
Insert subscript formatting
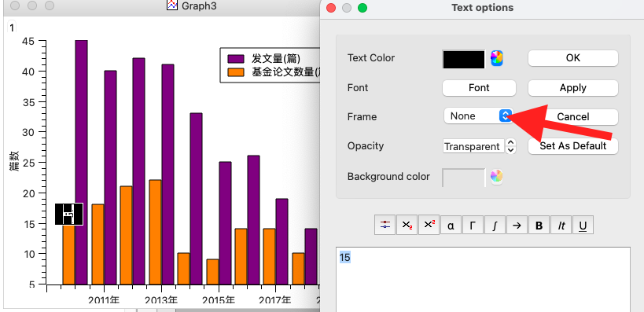point(407,225)
